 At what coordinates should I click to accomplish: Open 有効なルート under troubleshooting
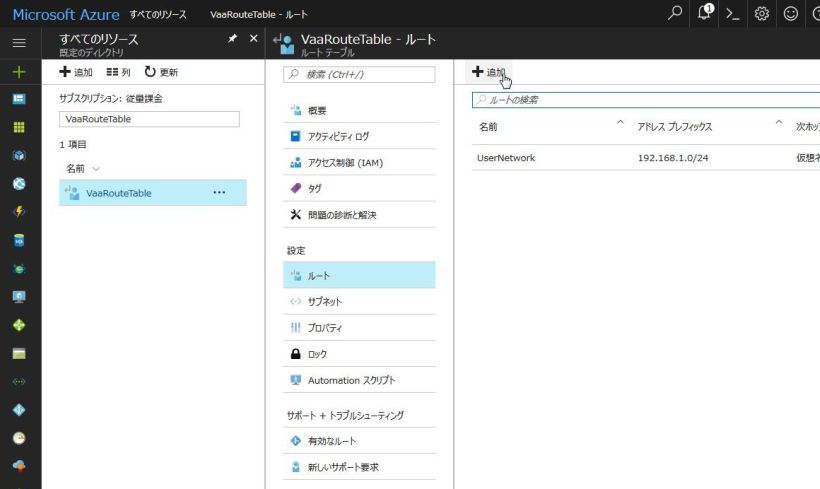coord(331,441)
